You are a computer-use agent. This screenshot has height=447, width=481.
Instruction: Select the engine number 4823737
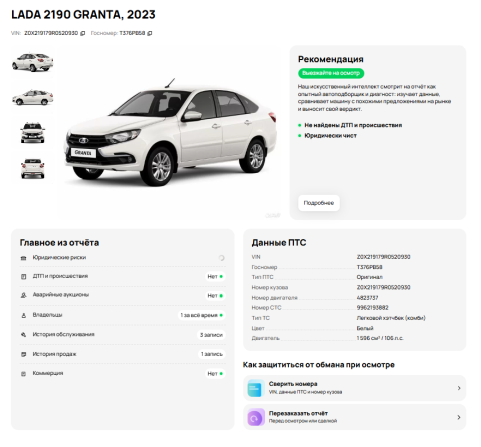[367, 298]
